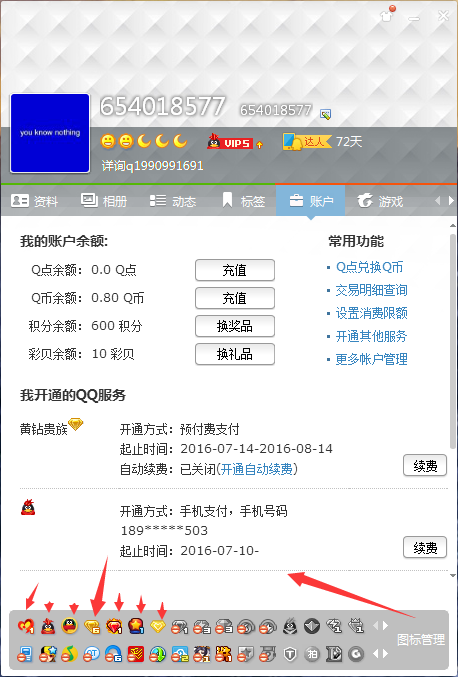The image size is (458, 677).
Task: Select the 账户 tab
Action: pyautogui.click(x=310, y=201)
